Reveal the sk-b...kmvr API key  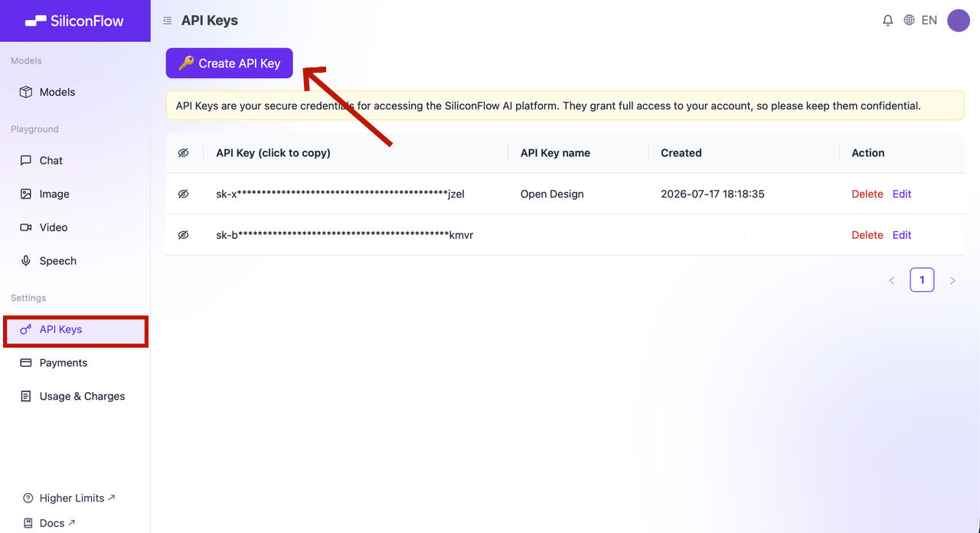183,235
